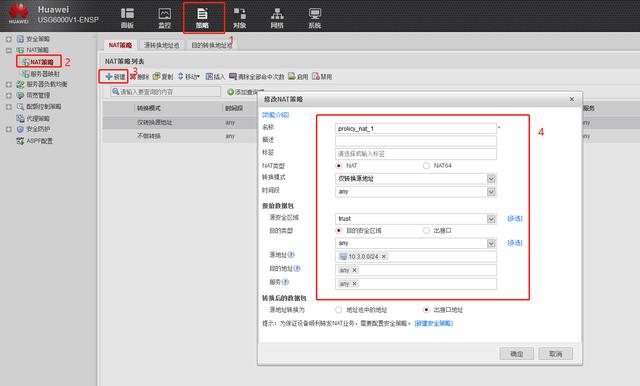Remove the any tag in 服务 field
Viewport: 640px width, 386px height.
[x=354, y=284]
